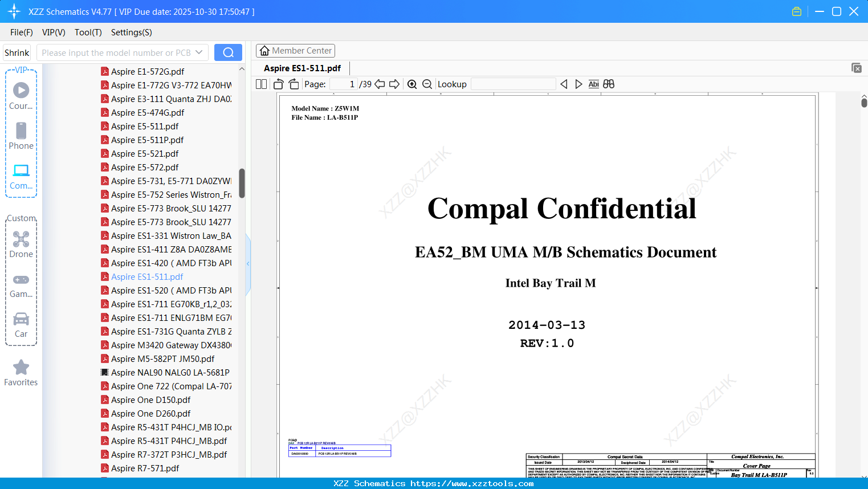Open Aspire R7-571.pdf
This screenshot has width=868, height=489.
(145, 468)
